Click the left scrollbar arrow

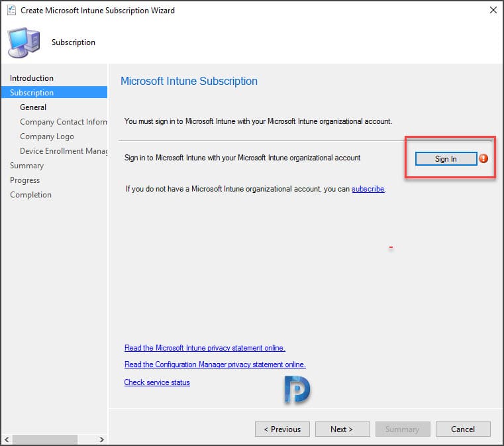tap(7, 439)
